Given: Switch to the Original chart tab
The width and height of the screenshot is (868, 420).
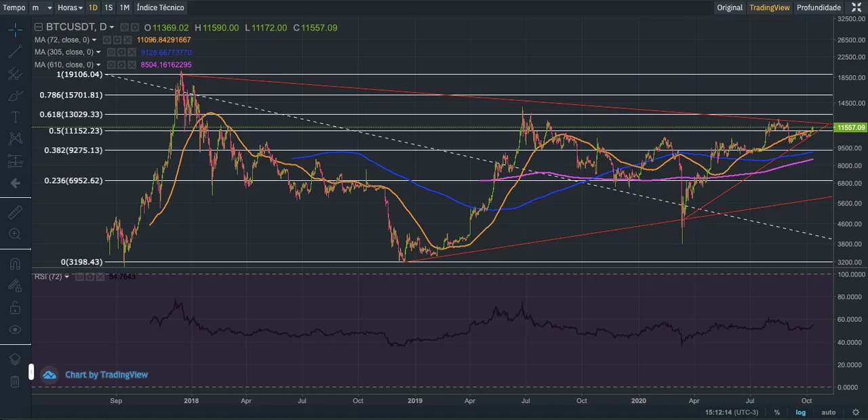Looking at the screenshot, I should pos(730,7).
